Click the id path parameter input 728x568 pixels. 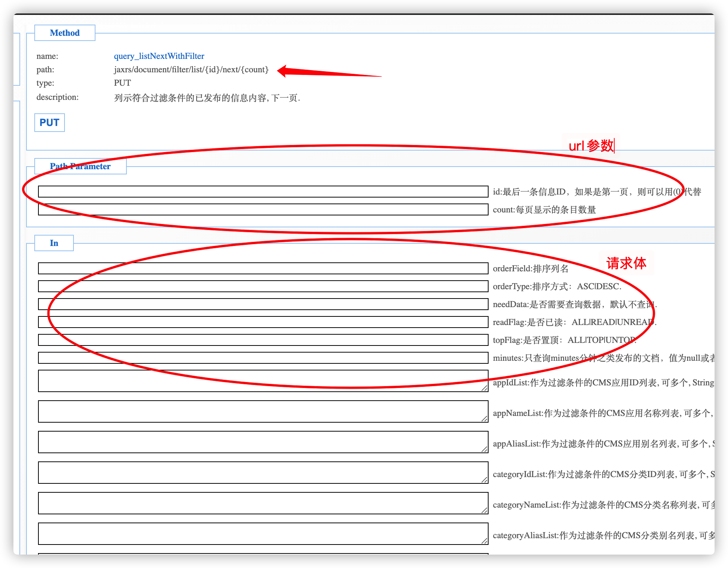[263, 192]
